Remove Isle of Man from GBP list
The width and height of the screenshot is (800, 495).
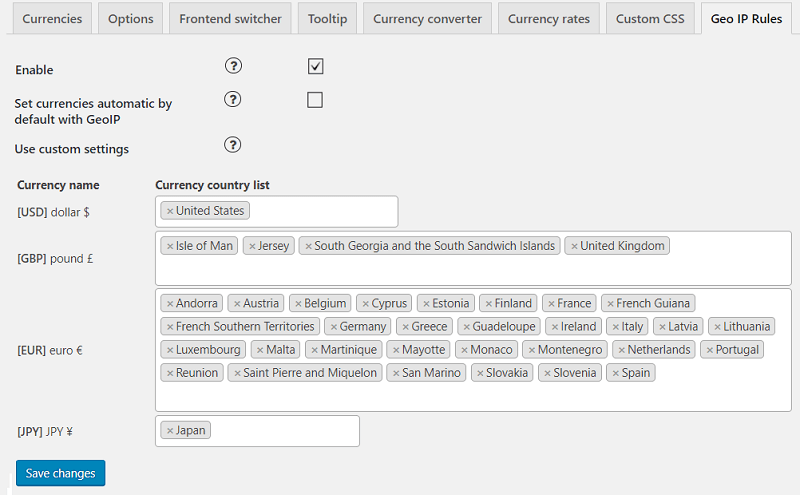[x=170, y=246]
